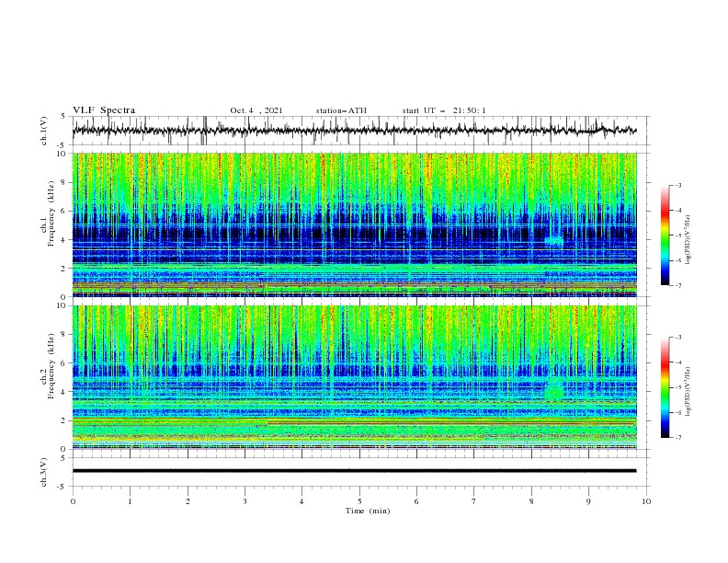This screenshot has width=728, height=563.
Task: Click the "-7" tick on ch.2 color bar
Action: coord(678,438)
